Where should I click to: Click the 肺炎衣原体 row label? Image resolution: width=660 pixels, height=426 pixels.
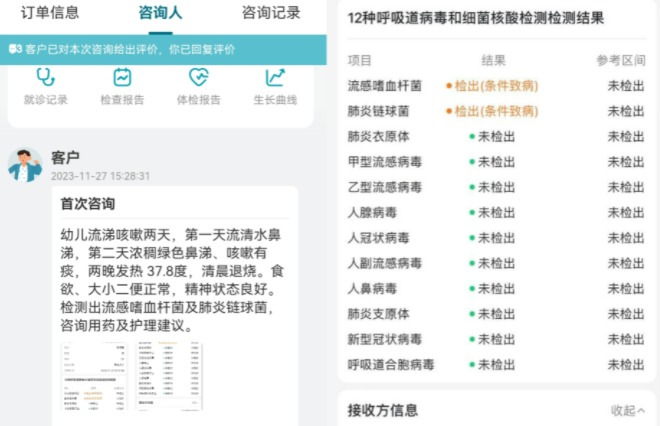[x=378, y=136]
